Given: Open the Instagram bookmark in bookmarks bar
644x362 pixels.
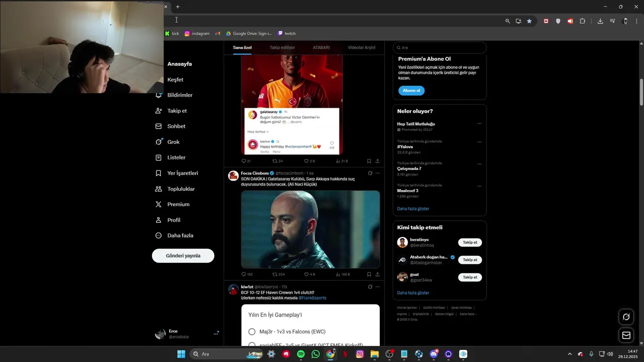Looking at the screenshot, I should tap(197, 34).
